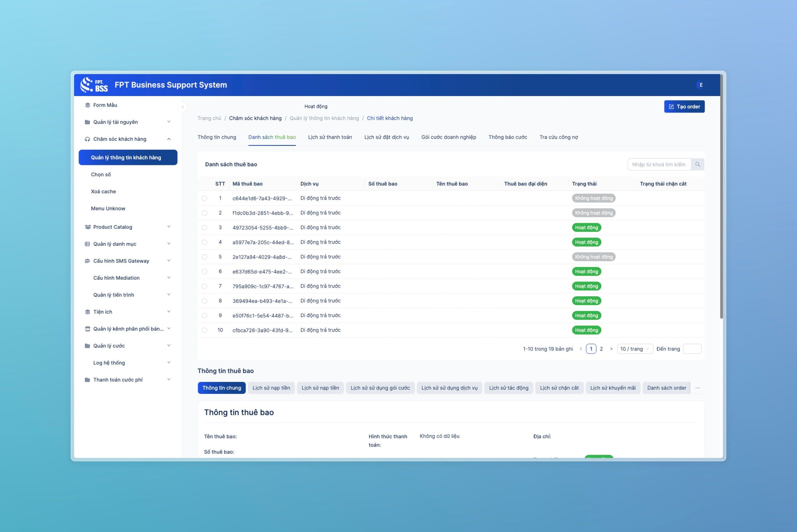Switch to Lịch sử thanh toán tab
This screenshot has height=532, width=797.
(x=330, y=137)
